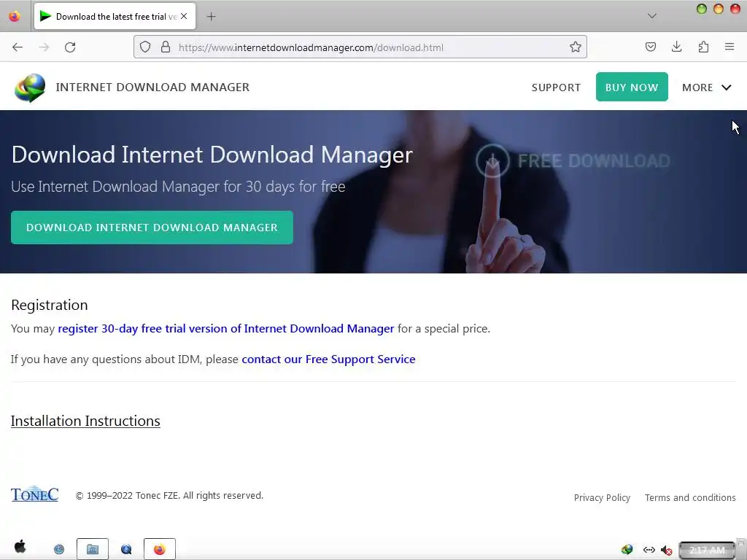Open IDM tray icon
Image resolution: width=747 pixels, height=560 pixels.
[627, 550]
